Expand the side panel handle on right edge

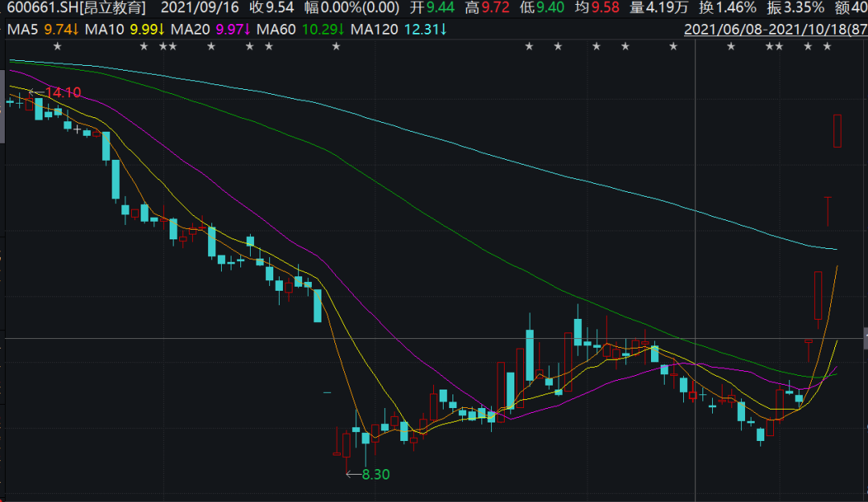point(865,338)
